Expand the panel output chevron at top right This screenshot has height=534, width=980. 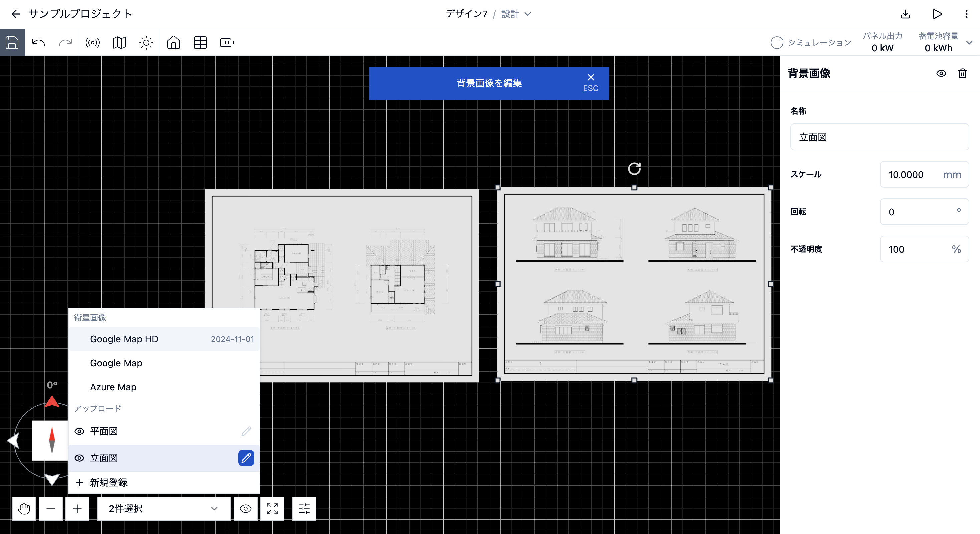coord(969,43)
